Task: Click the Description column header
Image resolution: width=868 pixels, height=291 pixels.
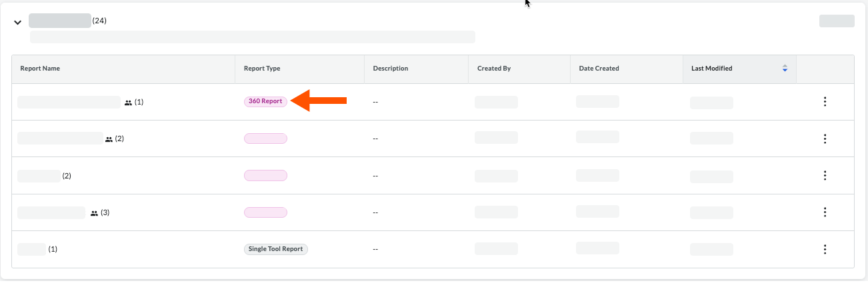Action: coord(391,69)
